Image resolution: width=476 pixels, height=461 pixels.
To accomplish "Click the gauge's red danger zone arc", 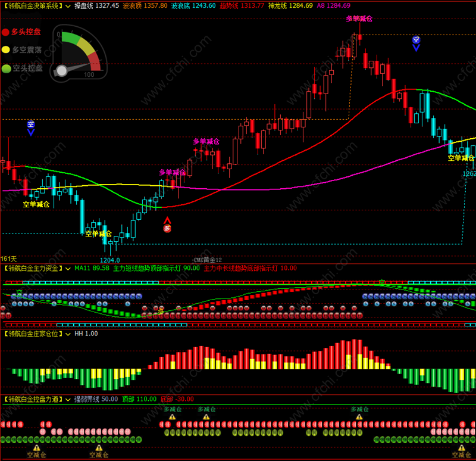I will pos(95,61).
